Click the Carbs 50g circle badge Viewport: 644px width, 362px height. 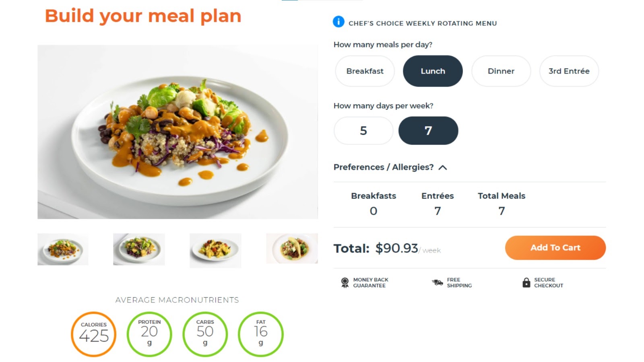point(205,334)
